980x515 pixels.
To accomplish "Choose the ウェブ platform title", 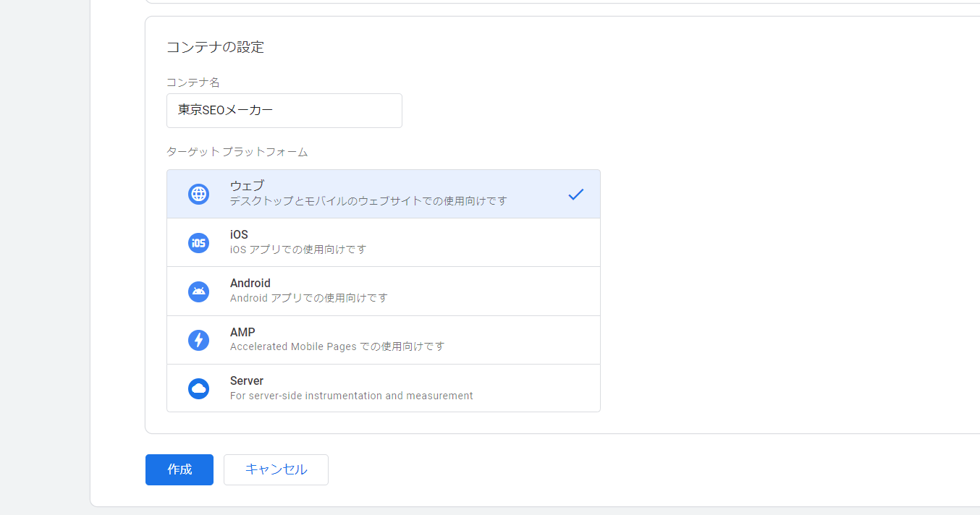I will click(x=247, y=186).
